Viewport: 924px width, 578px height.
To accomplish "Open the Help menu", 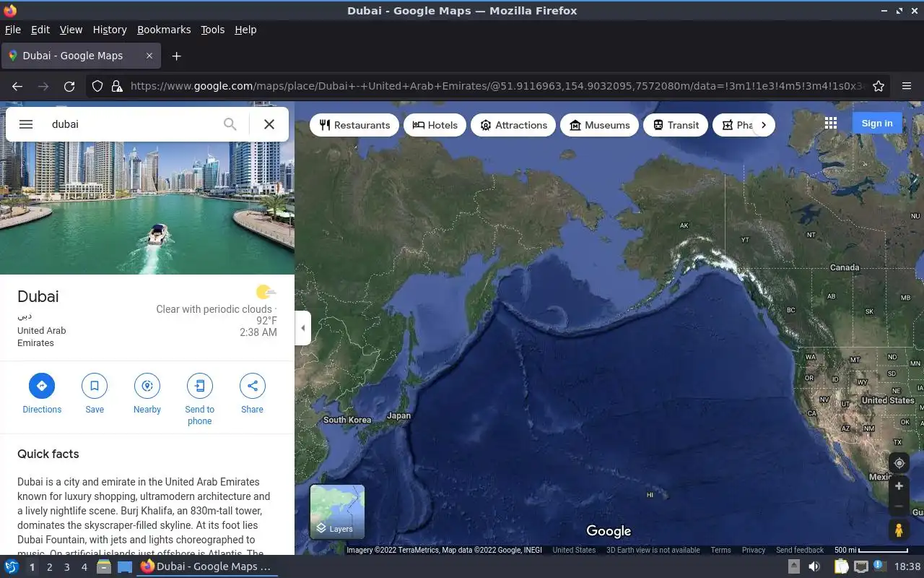I will [245, 30].
